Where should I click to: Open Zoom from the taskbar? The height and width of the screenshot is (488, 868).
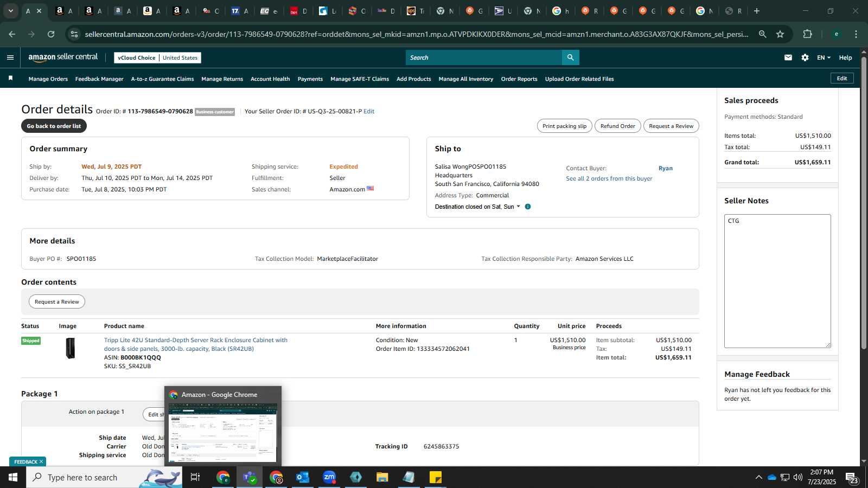tap(329, 477)
